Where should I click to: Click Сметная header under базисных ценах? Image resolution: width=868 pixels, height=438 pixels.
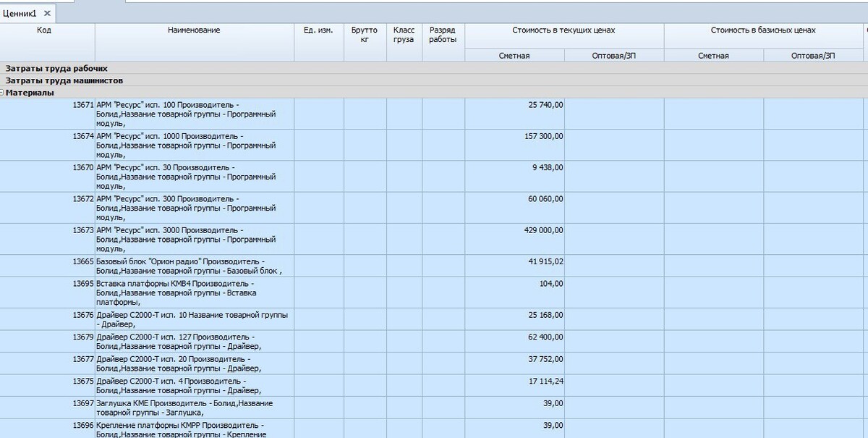[713, 56]
